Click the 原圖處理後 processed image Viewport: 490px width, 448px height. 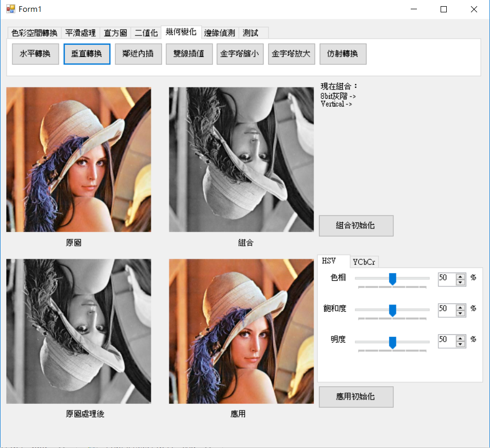pyautogui.click(x=79, y=331)
